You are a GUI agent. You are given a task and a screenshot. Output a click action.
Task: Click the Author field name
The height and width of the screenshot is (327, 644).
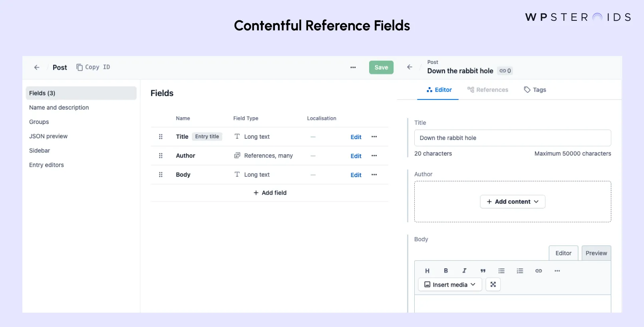click(x=185, y=156)
